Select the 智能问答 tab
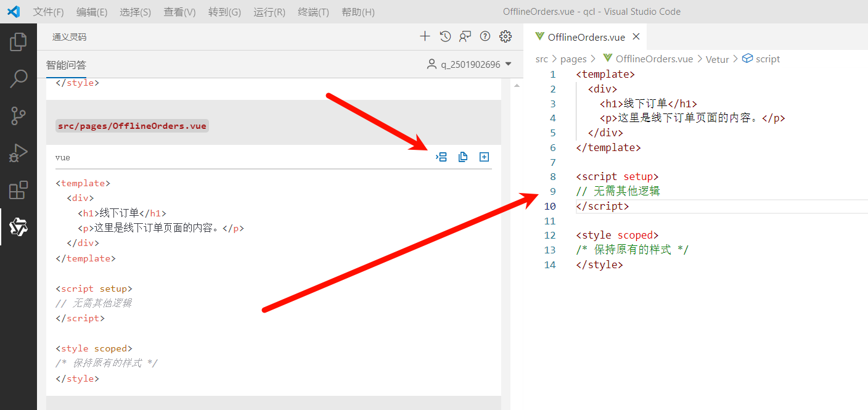868x410 pixels. (66, 65)
